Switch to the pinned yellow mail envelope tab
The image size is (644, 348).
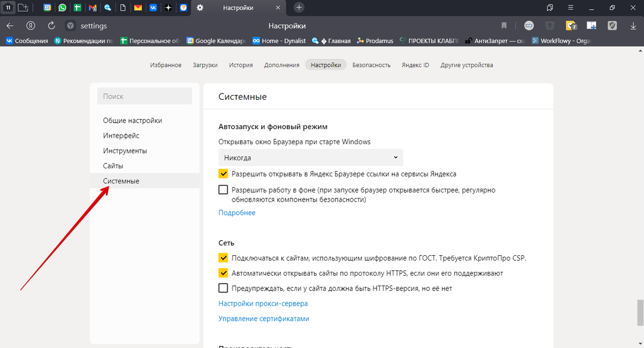(x=138, y=8)
